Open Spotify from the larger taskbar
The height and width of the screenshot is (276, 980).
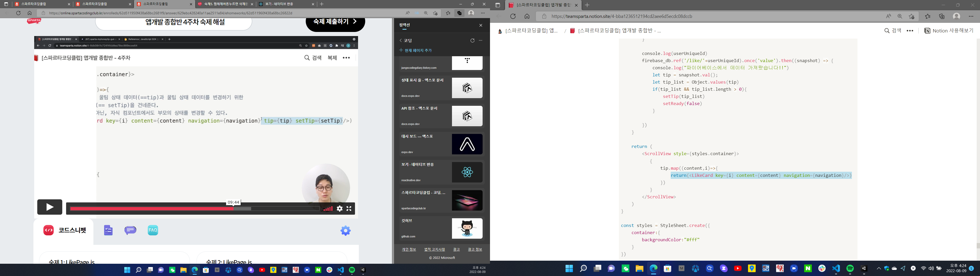[850, 269]
